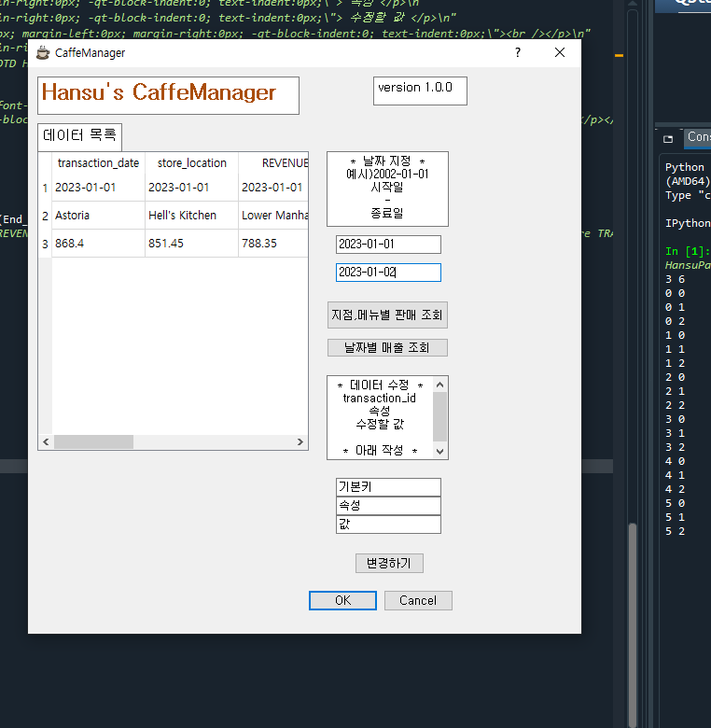Confirm with the OK button
This screenshot has height=728, width=711.
(343, 601)
